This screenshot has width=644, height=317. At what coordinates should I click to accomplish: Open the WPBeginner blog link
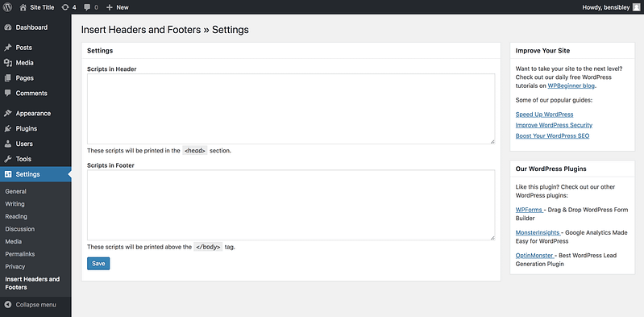point(571,86)
